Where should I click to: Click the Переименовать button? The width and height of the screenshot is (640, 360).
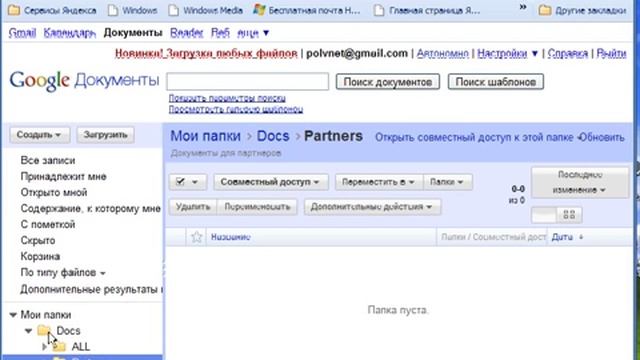257,207
